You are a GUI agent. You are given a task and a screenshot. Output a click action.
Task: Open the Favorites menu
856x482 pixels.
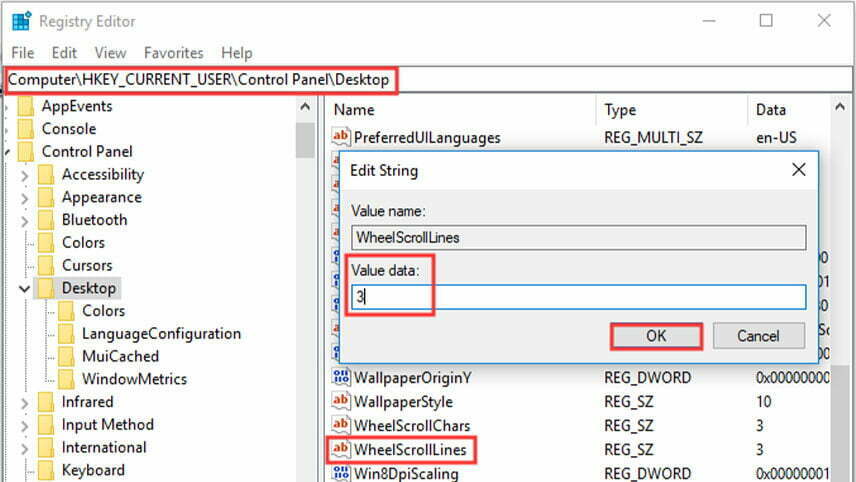[x=174, y=53]
